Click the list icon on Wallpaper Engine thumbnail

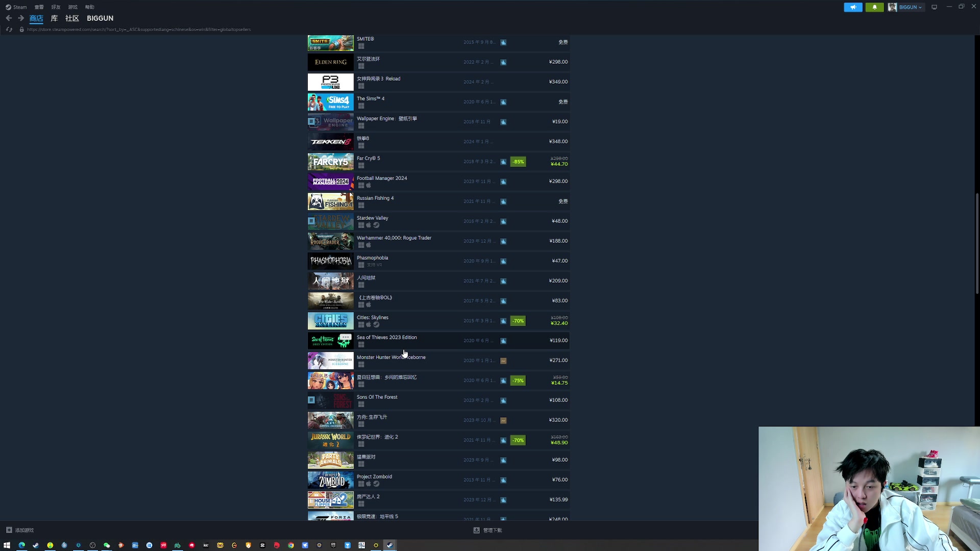tap(311, 121)
